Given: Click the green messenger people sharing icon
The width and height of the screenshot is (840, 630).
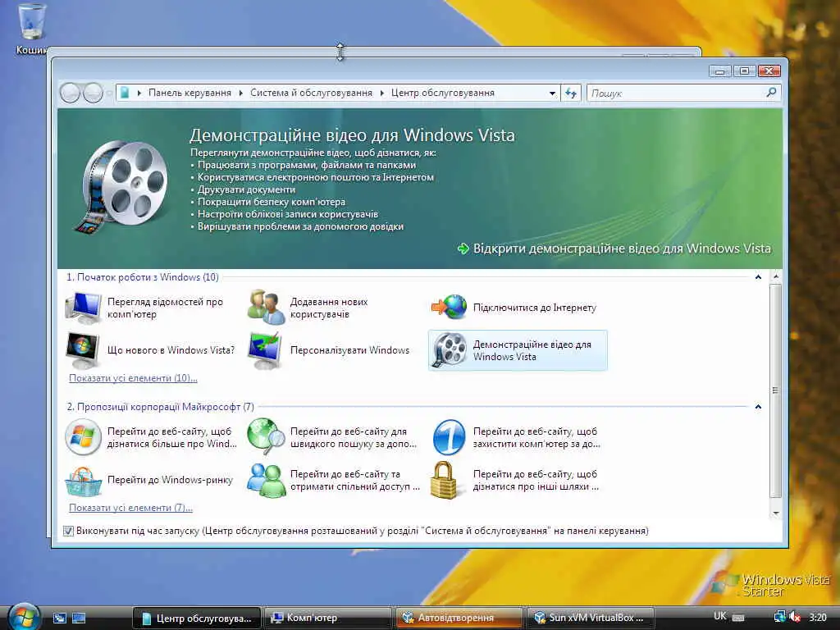Looking at the screenshot, I should tap(267, 480).
